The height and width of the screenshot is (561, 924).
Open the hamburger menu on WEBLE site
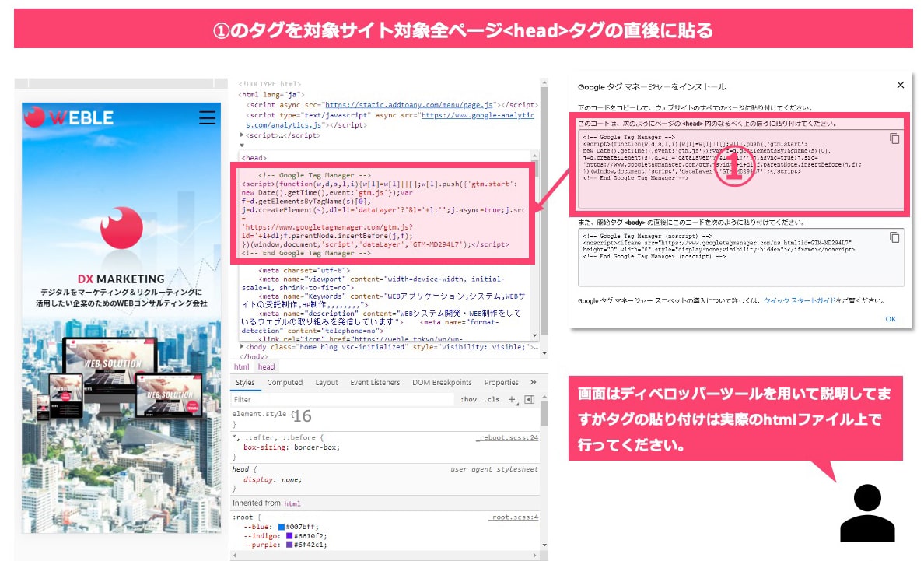207,117
